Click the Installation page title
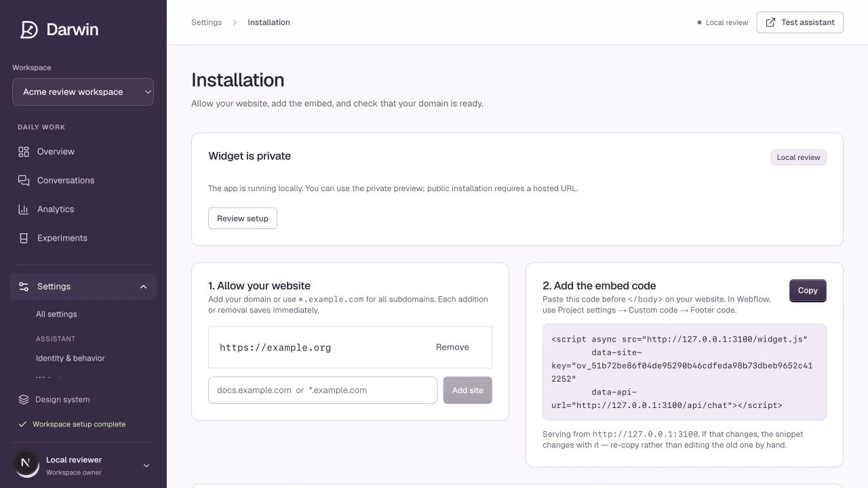 pos(237,80)
